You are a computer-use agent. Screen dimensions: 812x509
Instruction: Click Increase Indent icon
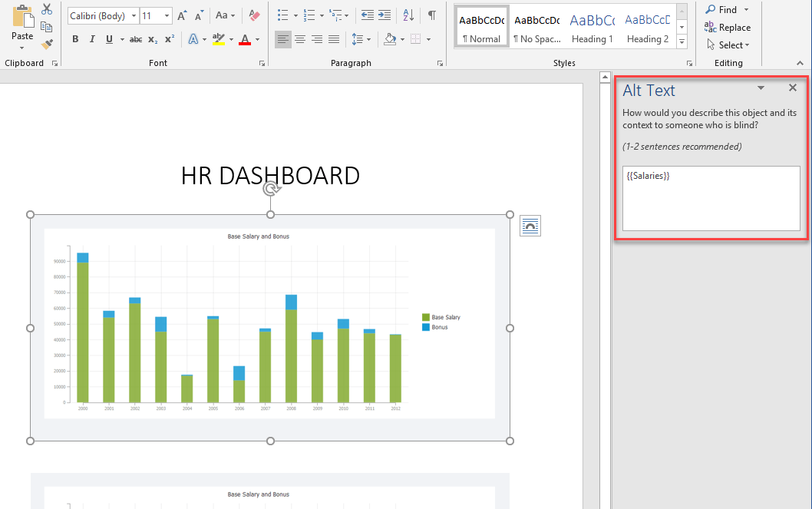click(385, 15)
